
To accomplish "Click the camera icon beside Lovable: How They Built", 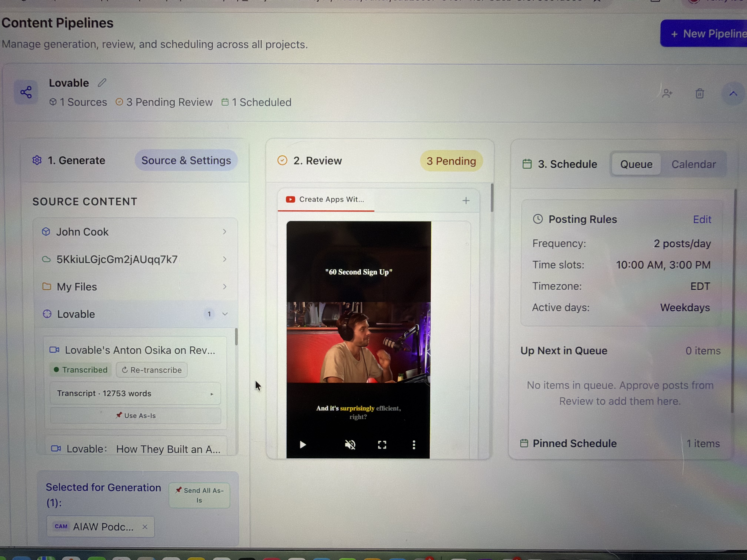I will [56, 449].
